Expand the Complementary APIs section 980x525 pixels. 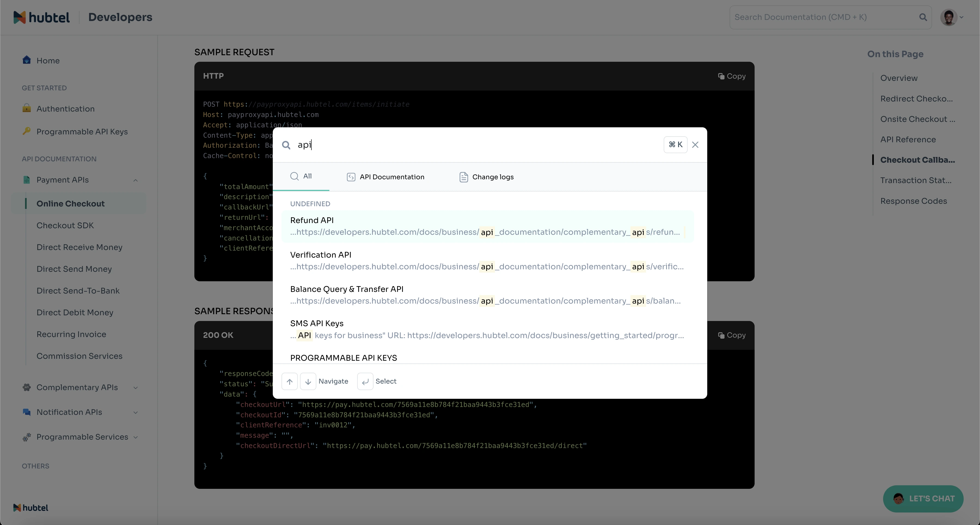(136, 387)
